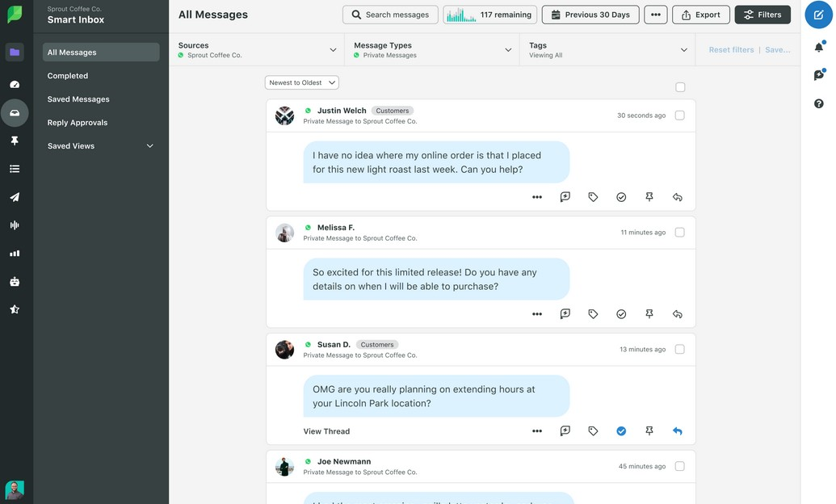Tag Melissa F.'s message
This screenshot has height=504, width=836.
593,314
